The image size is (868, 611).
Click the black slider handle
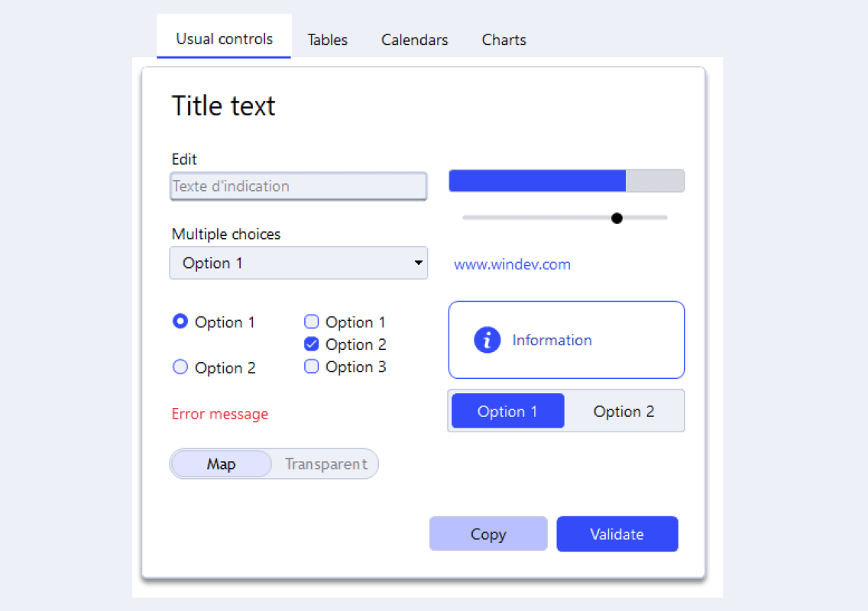617,218
